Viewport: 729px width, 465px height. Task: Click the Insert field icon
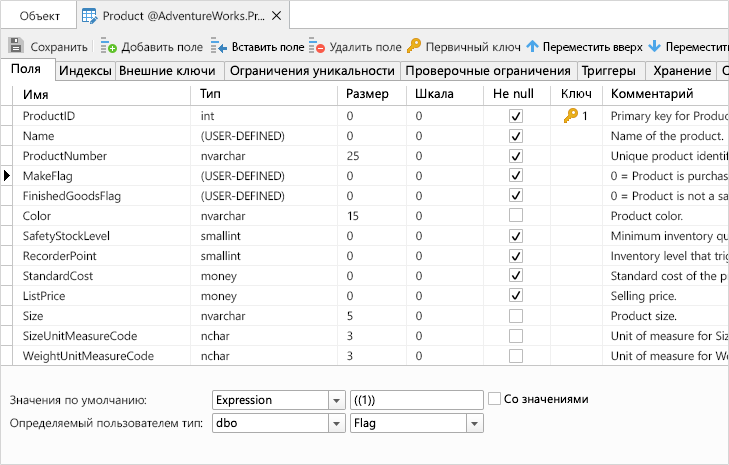point(219,46)
